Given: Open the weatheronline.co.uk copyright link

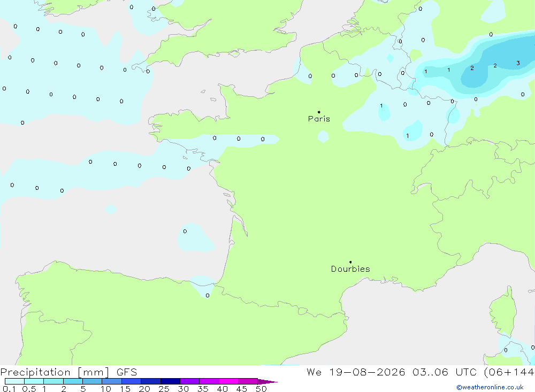Looking at the screenshot, I should click(490, 387).
